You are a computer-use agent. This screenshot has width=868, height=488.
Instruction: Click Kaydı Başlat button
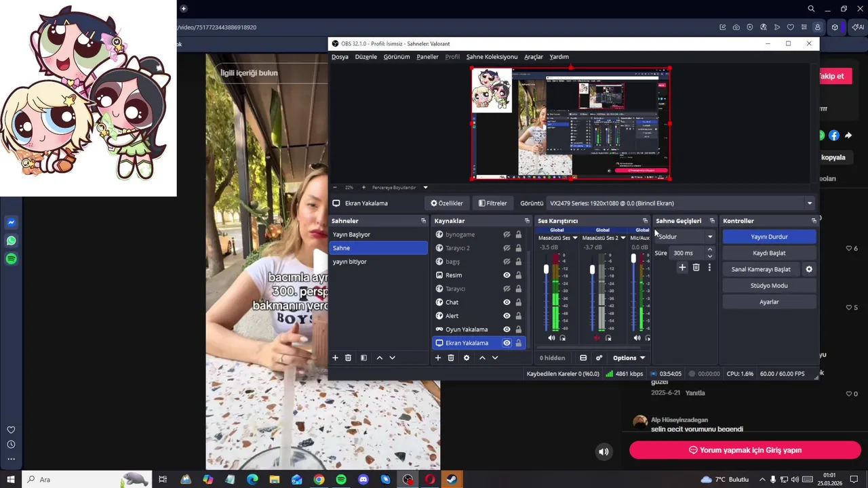[769, 253]
